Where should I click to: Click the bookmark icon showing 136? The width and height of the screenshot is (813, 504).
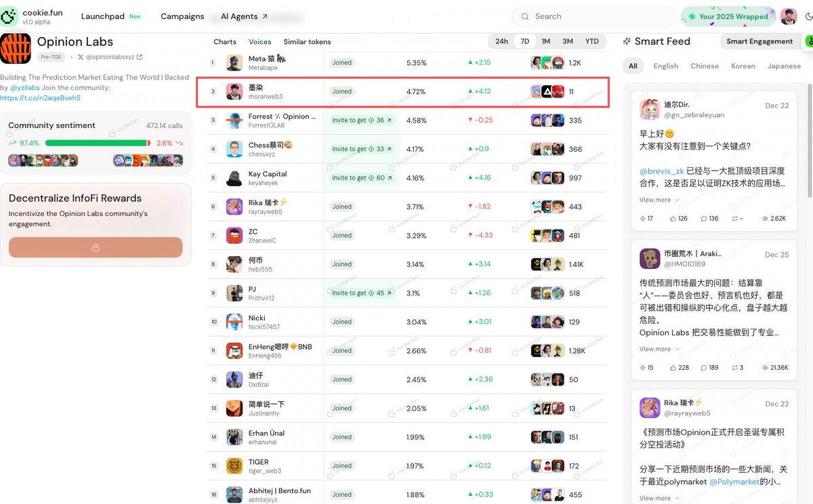click(x=704, y=219)
